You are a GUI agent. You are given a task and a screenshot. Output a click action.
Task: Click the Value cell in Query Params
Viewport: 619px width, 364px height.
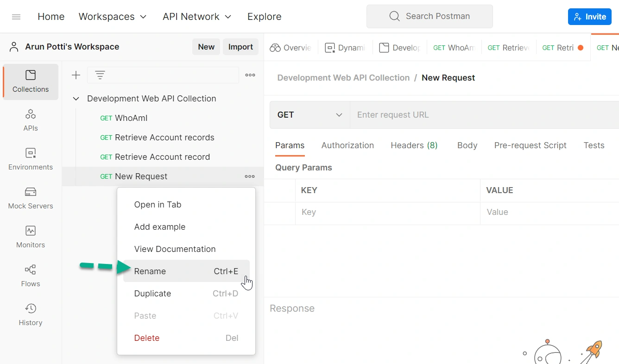click(x=550, y=213)
